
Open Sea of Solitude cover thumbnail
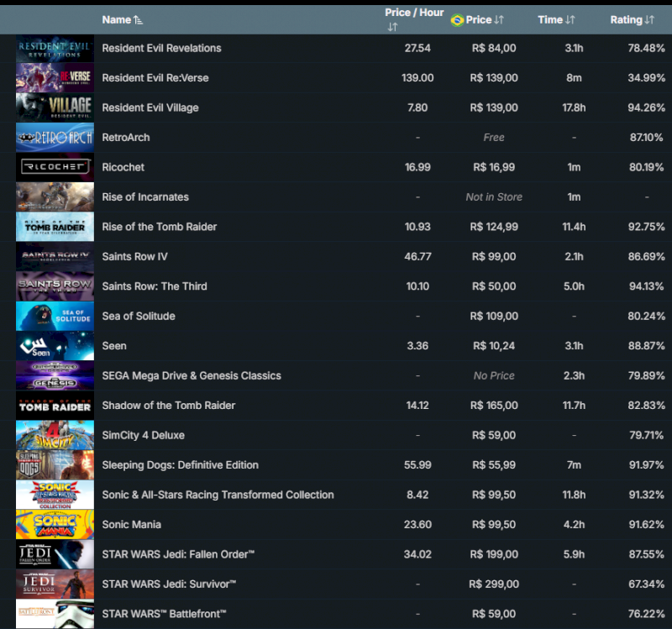[55, 317]
